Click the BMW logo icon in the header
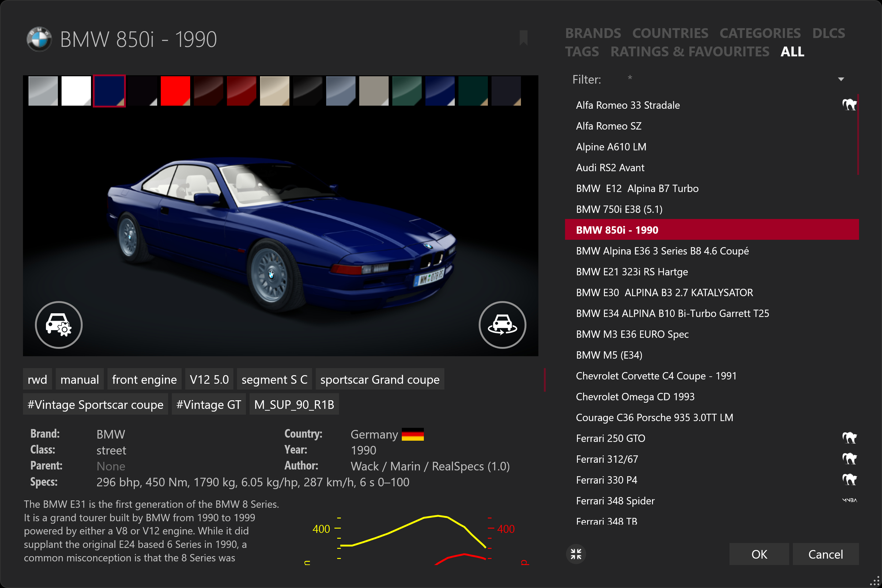882x588 pixels. click(x=39, y=39)
